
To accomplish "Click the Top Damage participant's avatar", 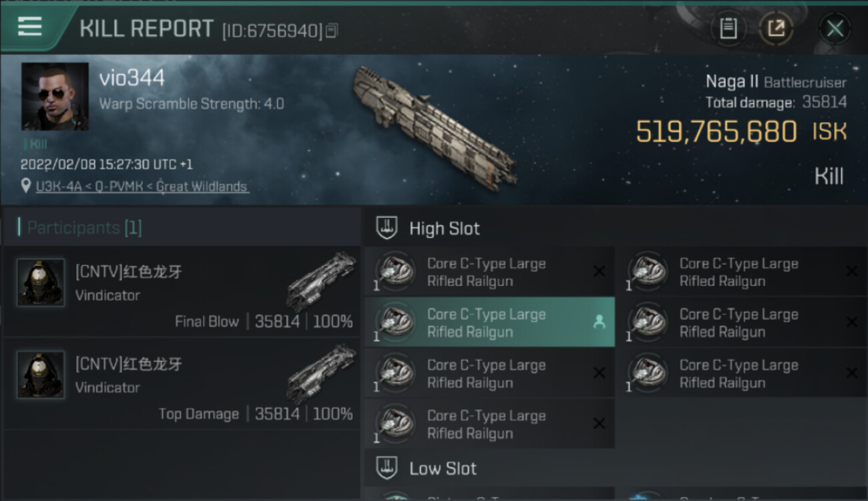I will [x=41, y=375].
